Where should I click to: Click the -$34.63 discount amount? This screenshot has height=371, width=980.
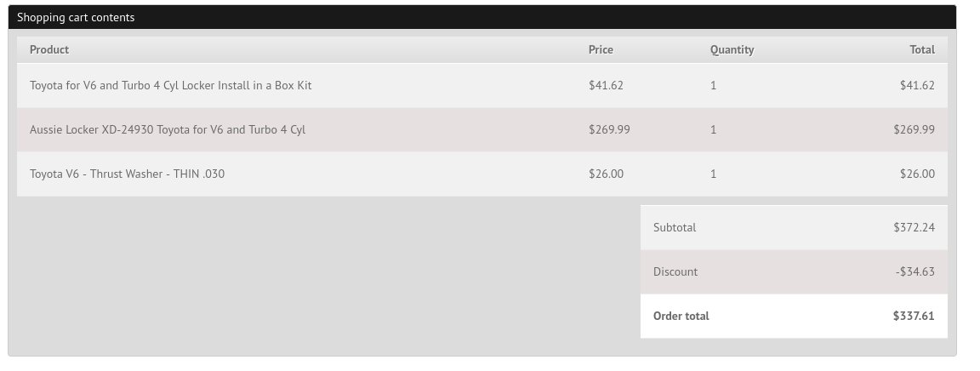coord(915,271)
